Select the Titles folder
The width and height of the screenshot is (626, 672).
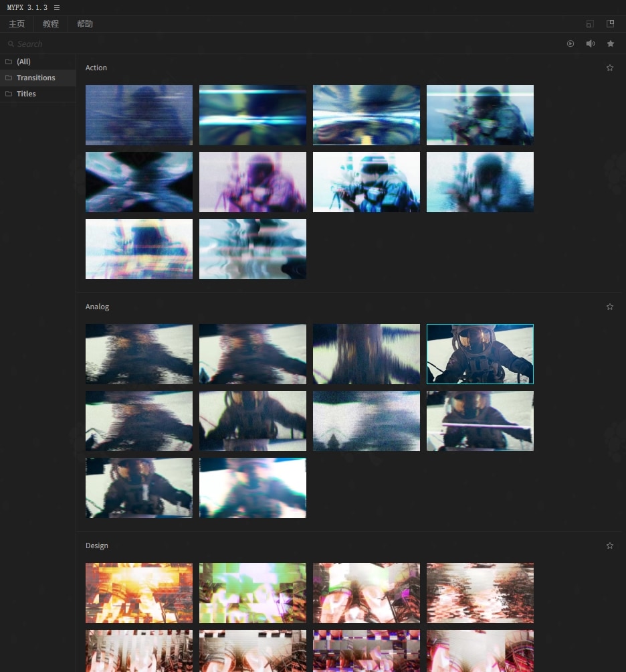click(x=37, y=94)
